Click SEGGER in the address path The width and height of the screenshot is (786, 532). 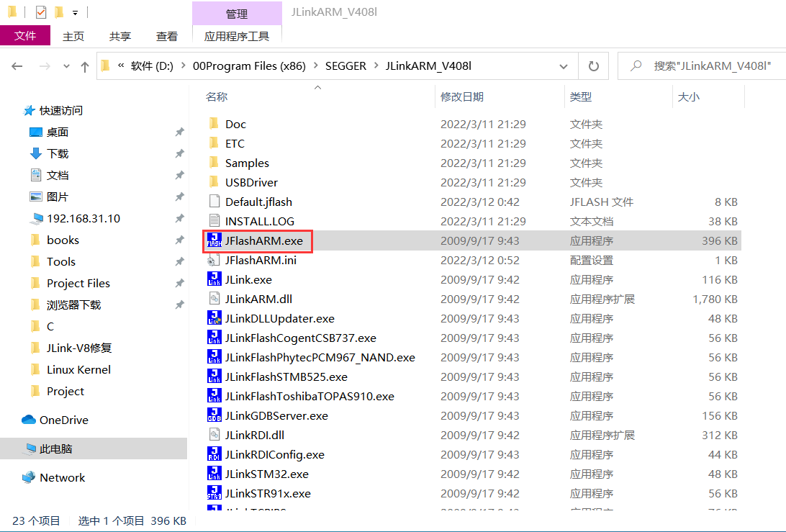(345, 66)
